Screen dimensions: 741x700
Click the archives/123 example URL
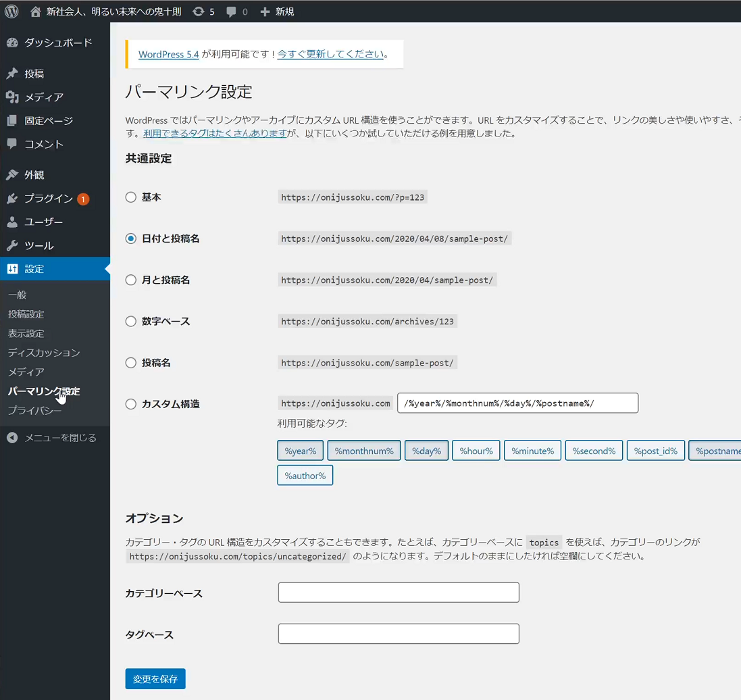pyautogui.click(x=367, y=322)
